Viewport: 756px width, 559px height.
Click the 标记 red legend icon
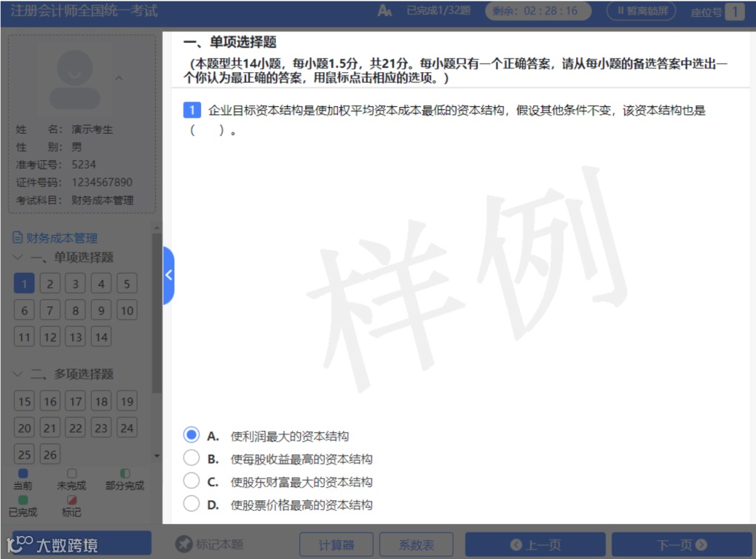72,500
